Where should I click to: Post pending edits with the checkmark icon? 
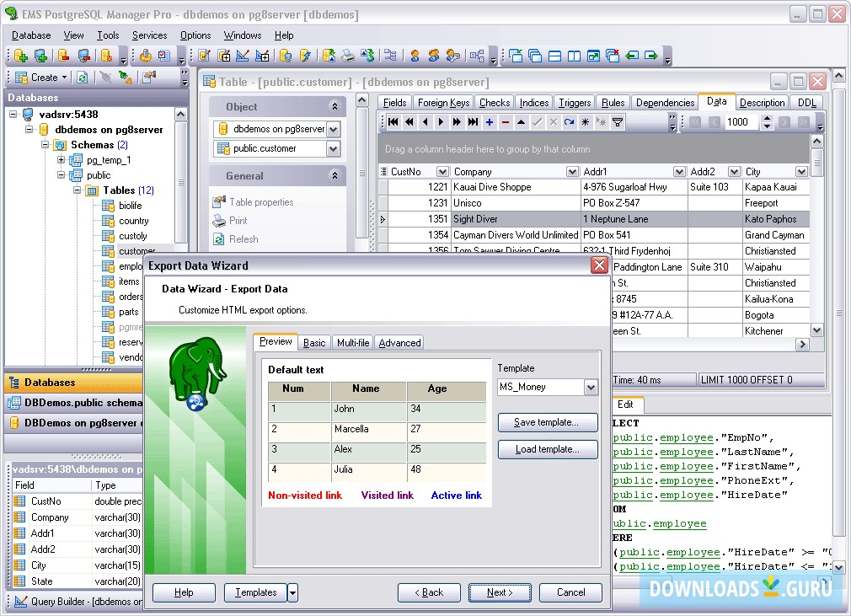(538, 122)
